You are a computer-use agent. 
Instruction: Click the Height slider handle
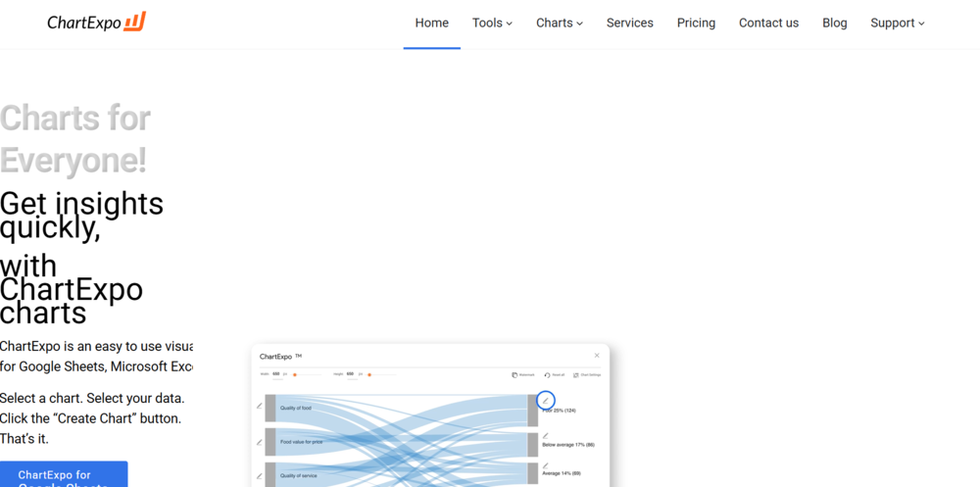click(369, 374)
